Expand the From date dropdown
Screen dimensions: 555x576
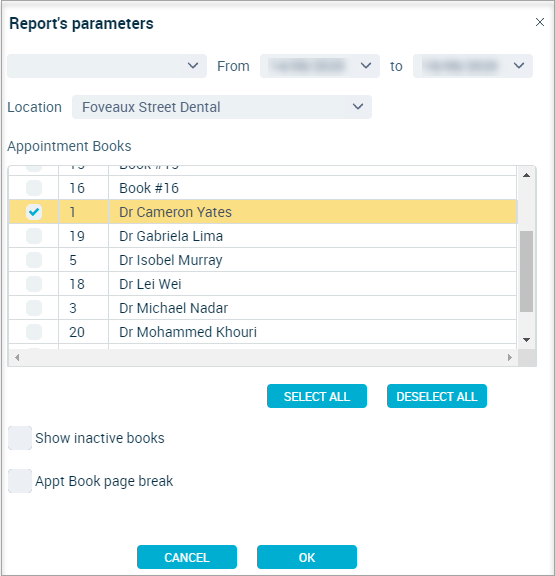tap(320, 66)
